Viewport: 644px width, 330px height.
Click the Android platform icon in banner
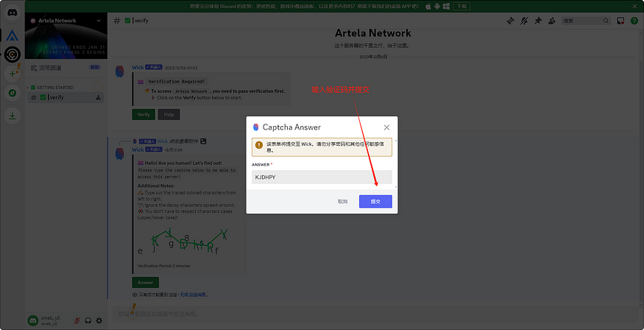437,6
